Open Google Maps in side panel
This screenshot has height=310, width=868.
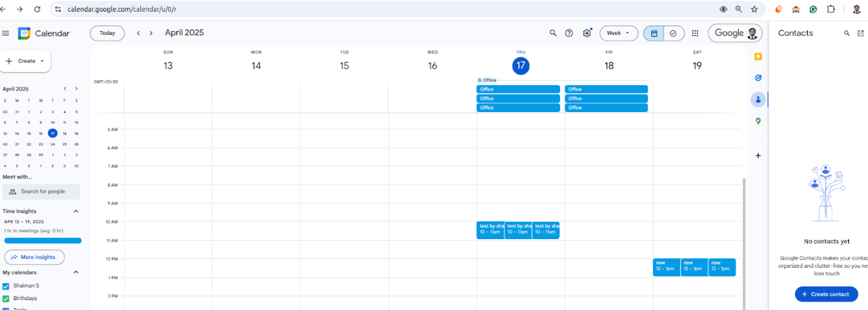(x=758, y=121)
